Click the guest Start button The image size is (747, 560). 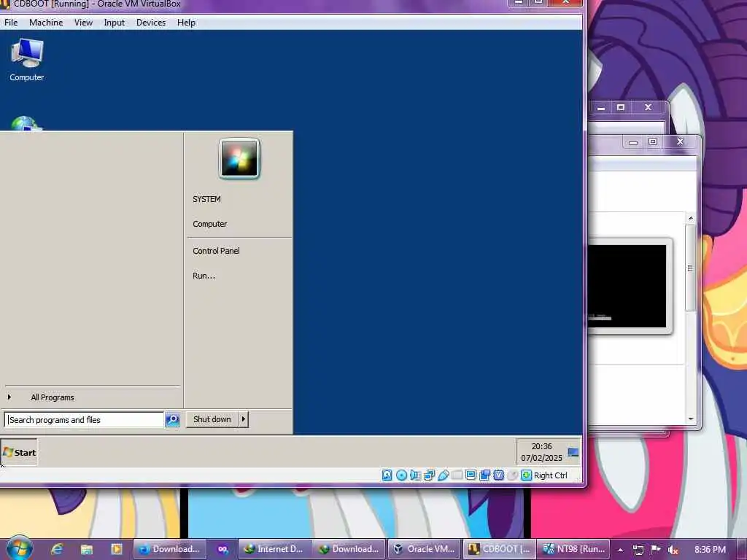19,452
